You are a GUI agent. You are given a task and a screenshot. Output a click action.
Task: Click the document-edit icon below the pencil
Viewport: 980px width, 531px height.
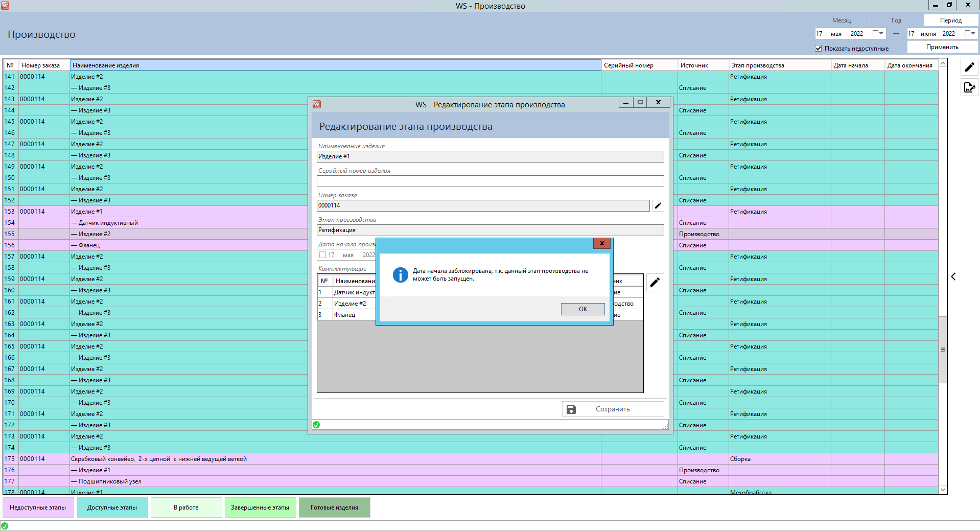click(969, 87)
